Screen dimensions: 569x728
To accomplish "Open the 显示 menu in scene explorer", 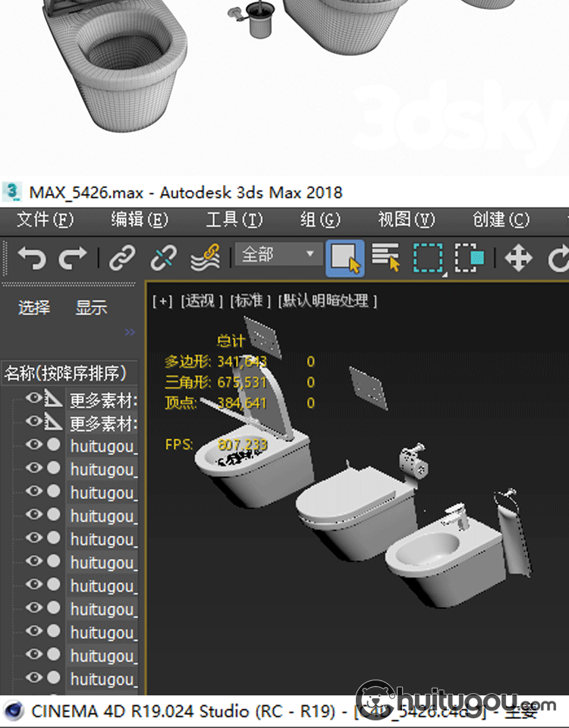I will [x=91, y=307].
